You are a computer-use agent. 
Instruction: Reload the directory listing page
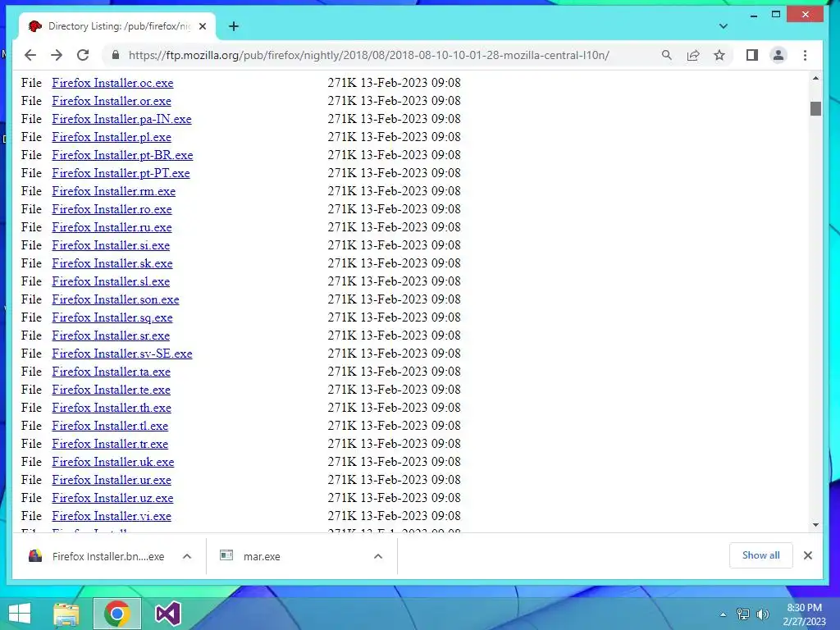(83, 55)
